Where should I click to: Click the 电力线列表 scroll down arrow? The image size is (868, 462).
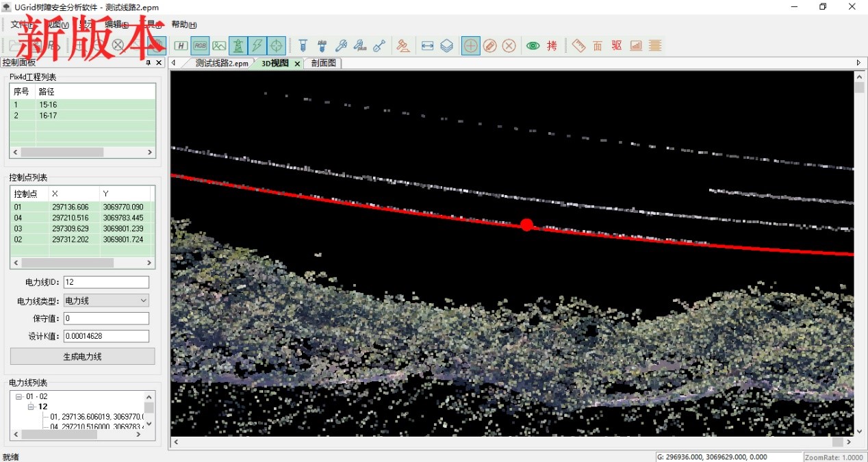point(149,424)
